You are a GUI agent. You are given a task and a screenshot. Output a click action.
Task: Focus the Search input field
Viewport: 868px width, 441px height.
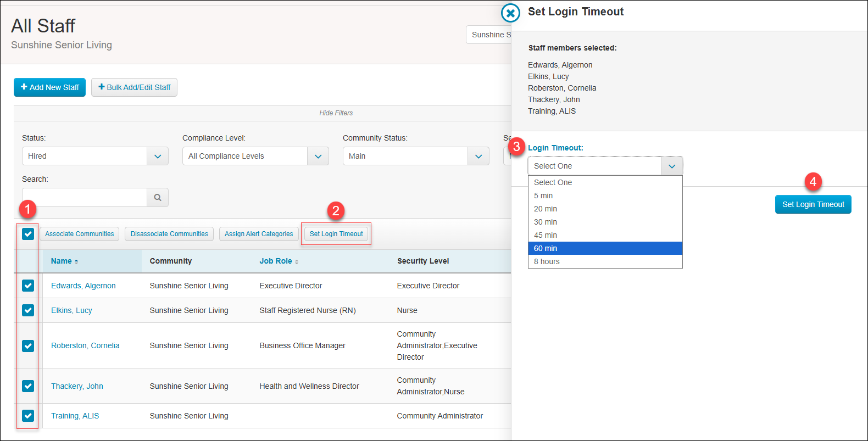click(x=85, y=197)
